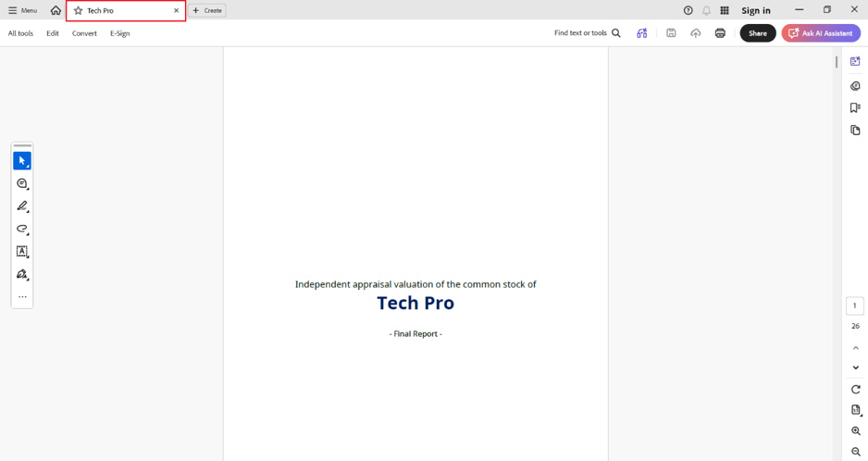
Task: Star the Tech Pro tab
Action: coord(78,10)
